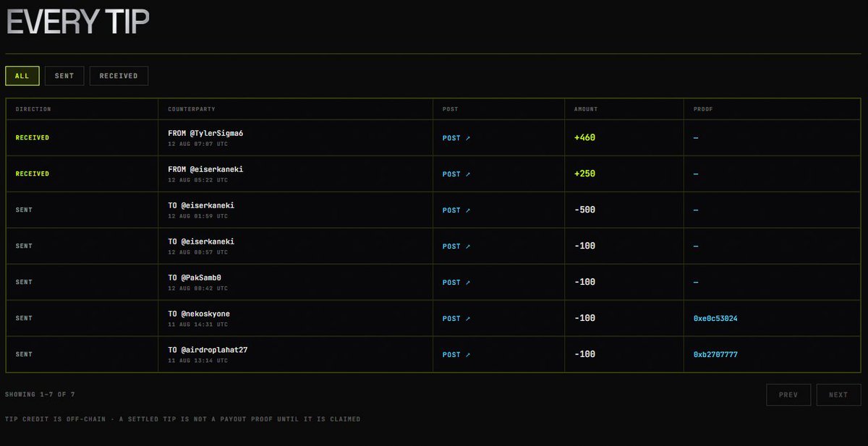Switch to the SENT filter tab

click(64, 76)
